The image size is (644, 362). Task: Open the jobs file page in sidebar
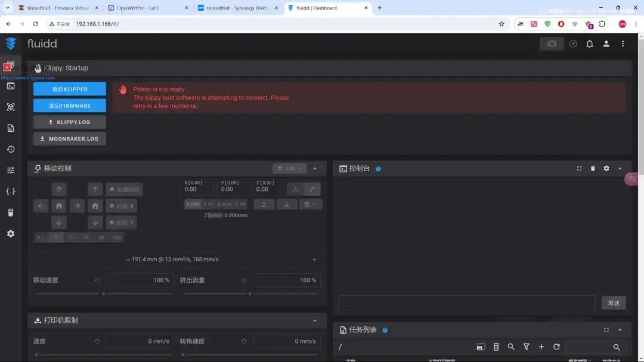(11, 128)
